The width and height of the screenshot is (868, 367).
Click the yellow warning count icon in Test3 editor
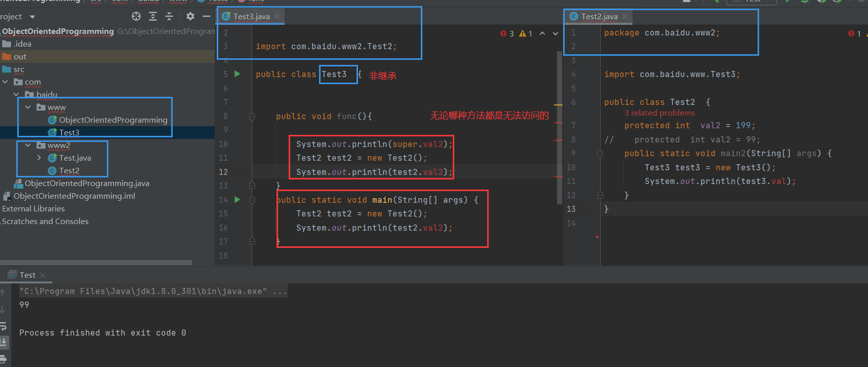click(x=523, y=33)
